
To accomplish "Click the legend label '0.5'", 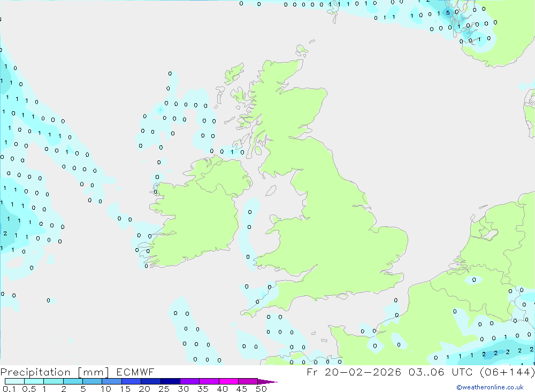I will (29, 389).
